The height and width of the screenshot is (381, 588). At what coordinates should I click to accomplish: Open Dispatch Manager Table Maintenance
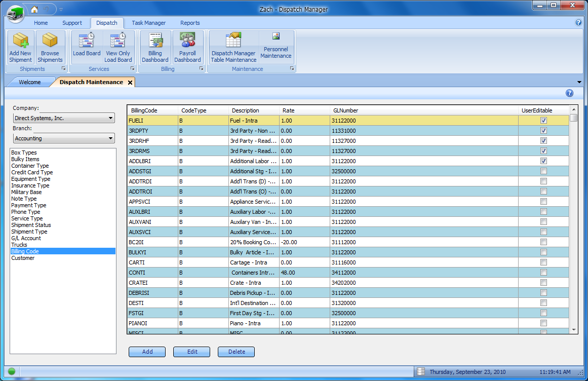pos(233,47)
